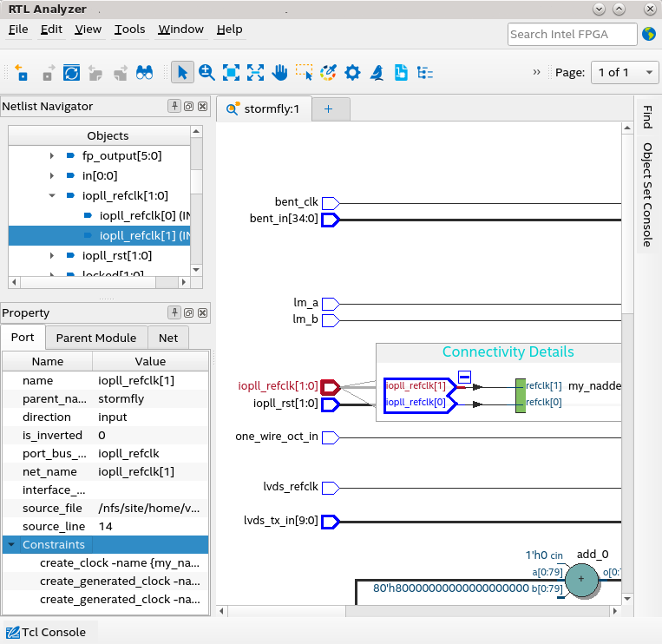The height and width of the screenshot is (644, 662).
Task: Activate the hand pan tool
Action: [279, 73]
